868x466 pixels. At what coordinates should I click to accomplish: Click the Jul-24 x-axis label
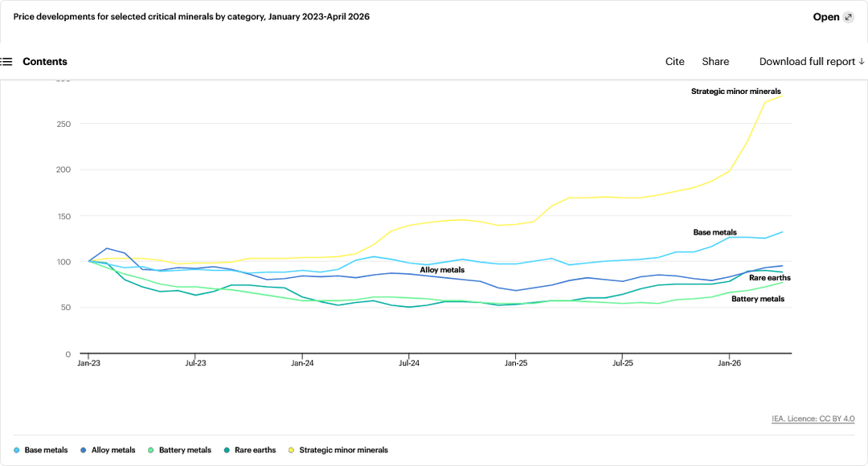pos(409,363)
